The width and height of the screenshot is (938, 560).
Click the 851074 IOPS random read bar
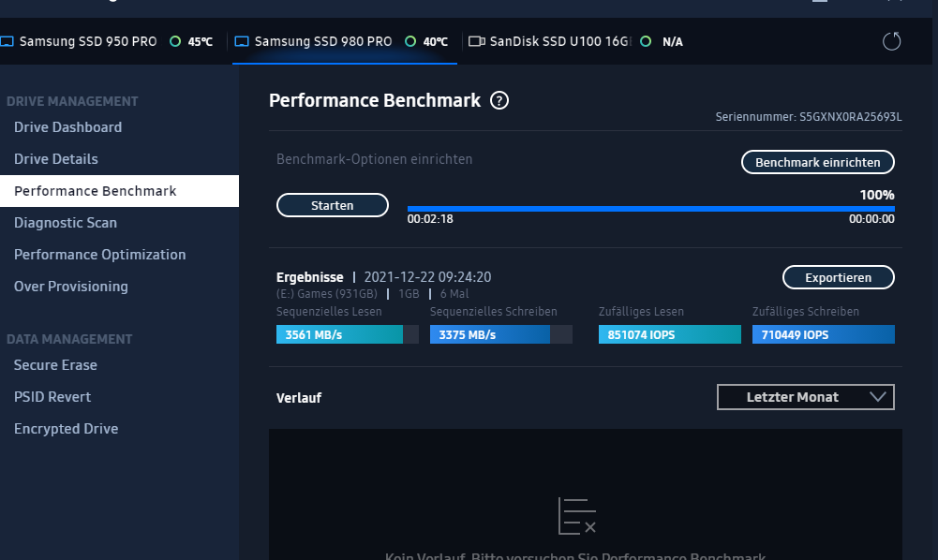coord(669,334)
